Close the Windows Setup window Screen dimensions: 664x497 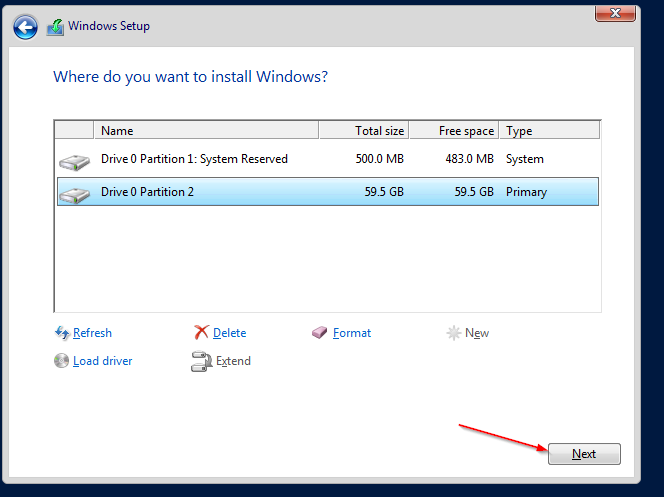(615, 13)
